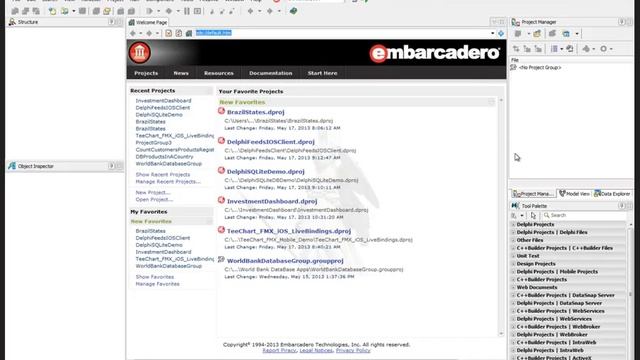This screenshot has width=640, height=360.
Task: Open the InvestmentDashboard.dproj favorite project link
Action: coord(272,202)
